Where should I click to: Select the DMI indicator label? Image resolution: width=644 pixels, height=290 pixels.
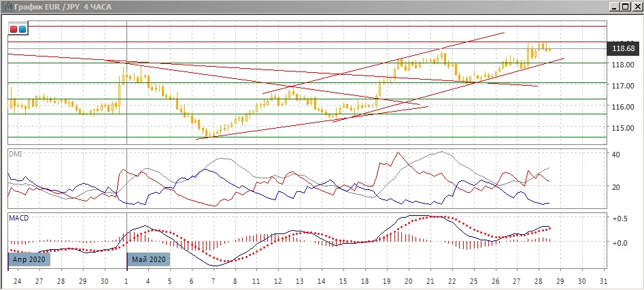[x=14, y=154]
